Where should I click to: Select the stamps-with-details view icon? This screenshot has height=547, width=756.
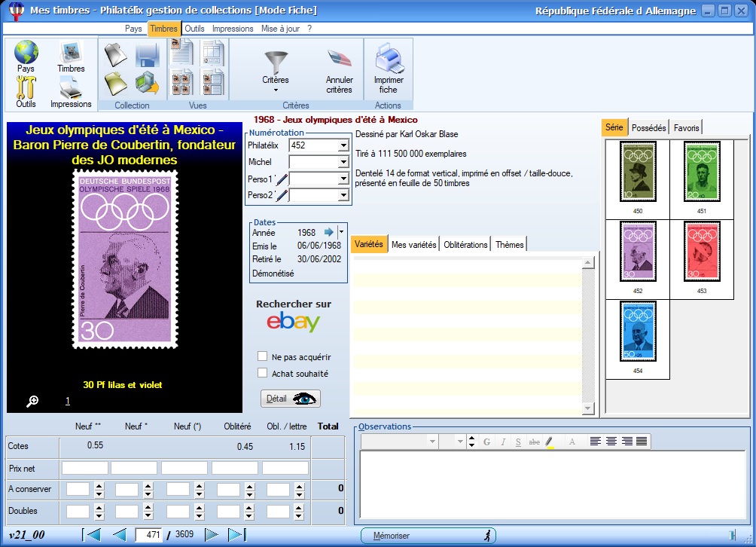(x=213, y=82)
